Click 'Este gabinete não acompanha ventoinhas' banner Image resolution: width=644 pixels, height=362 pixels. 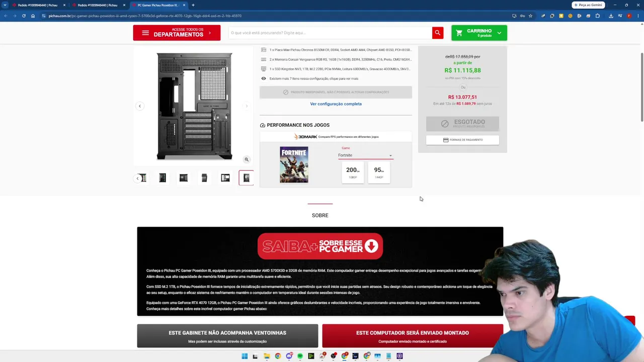[x=227, y=336]
